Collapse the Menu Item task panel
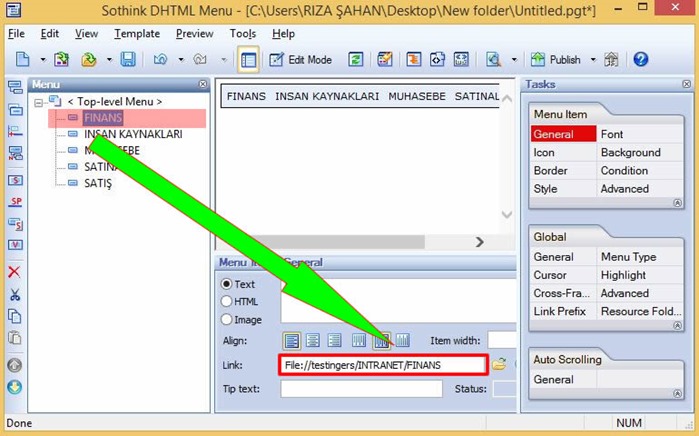 (x=677, y=203)
